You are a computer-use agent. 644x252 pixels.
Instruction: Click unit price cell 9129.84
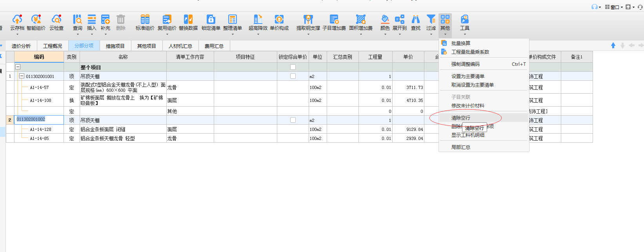click(x=408, y=129)
